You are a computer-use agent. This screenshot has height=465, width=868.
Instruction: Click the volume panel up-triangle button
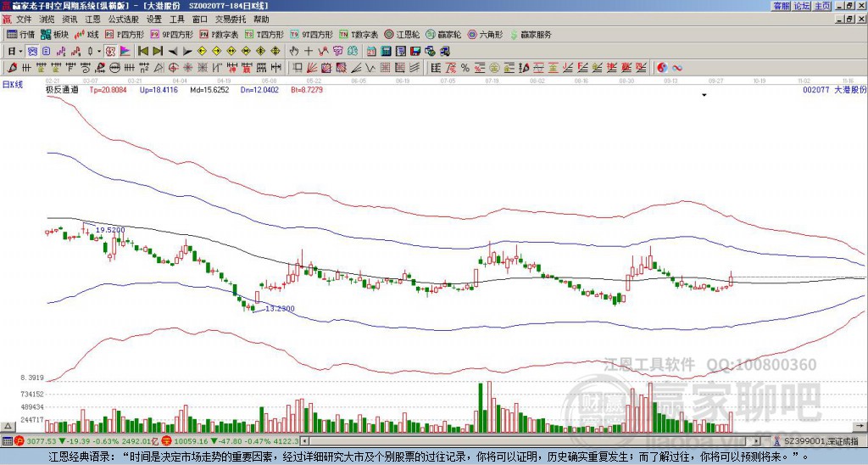point(8,426)
